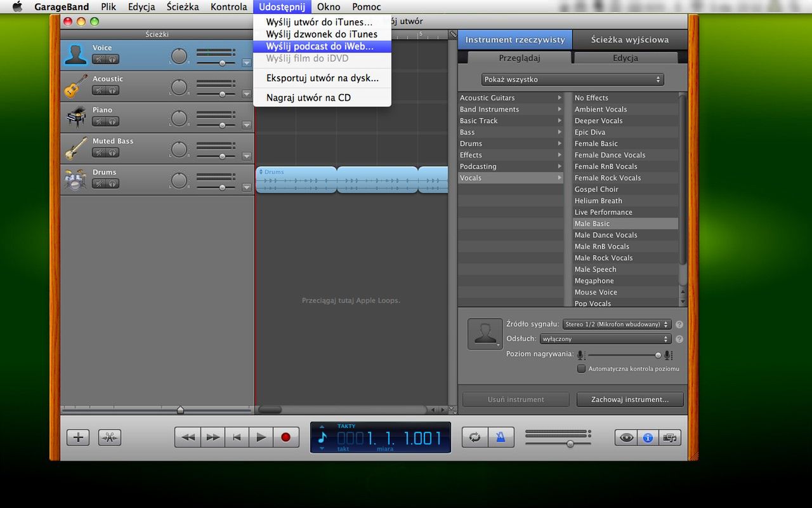Start playback with the play button
This screenshot has width=812, height=508.
click(261, 437)
